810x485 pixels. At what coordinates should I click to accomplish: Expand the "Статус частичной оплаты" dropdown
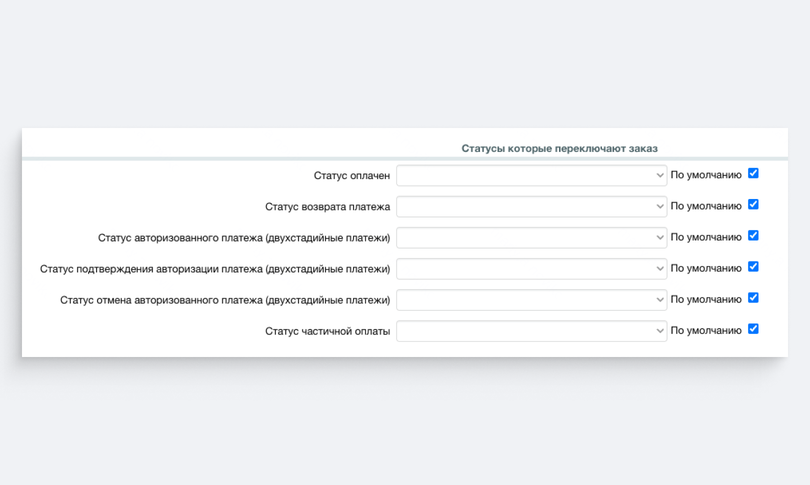(532, 331)
